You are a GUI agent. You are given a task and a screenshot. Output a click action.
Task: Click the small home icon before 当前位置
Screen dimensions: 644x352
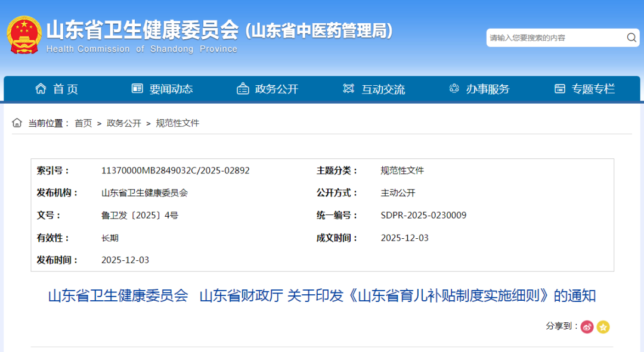(17, 123)
